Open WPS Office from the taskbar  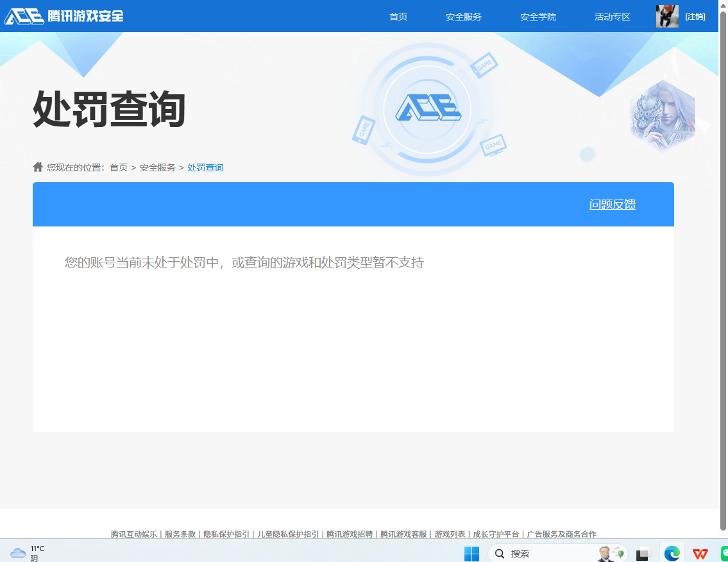[700, 552]
